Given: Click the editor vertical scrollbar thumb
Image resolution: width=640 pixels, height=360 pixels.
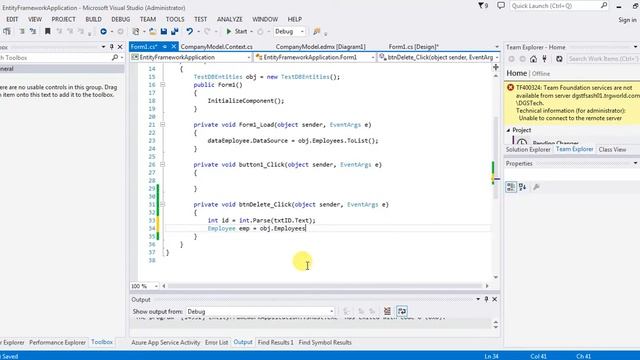Looking at the screenshot, I should 496,157.
